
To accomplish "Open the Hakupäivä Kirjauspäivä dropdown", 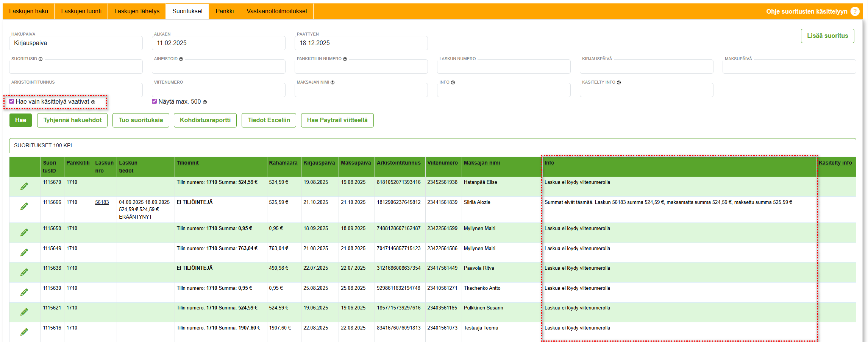I will (76, 43).
